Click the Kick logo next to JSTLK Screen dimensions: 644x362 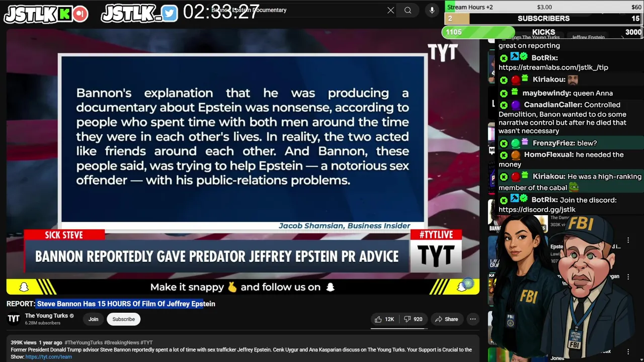coord(64,14)
